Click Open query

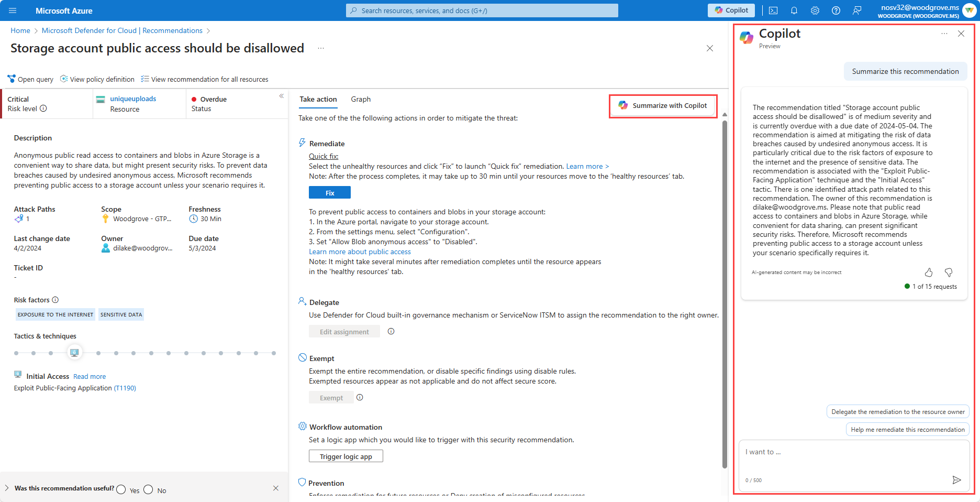tap(30, 79)
